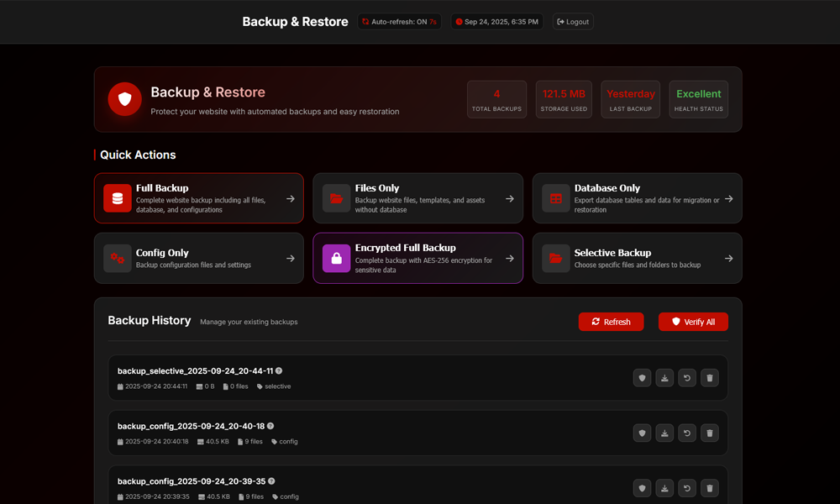This screenshot has height=504, width=840.
Task: Restore backup_selective_2025-09-24_20-44-11 using rotate icon
Action: pos(686,377)
